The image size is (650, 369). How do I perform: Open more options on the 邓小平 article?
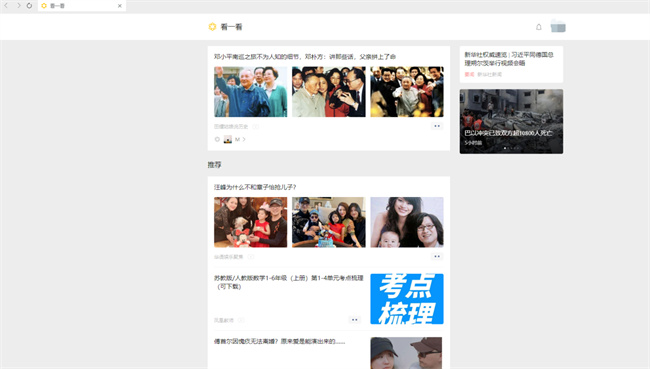437,126
